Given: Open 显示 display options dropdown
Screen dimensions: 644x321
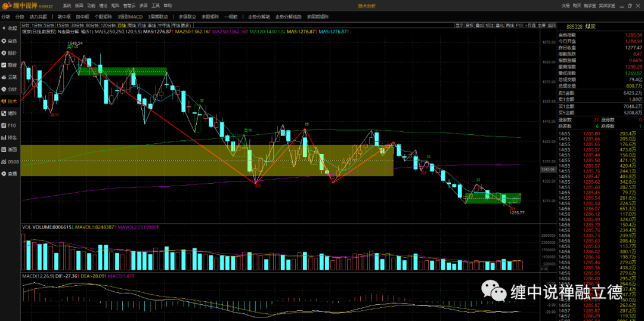Looking at the screenshot, I should click(x=460, y=26).
